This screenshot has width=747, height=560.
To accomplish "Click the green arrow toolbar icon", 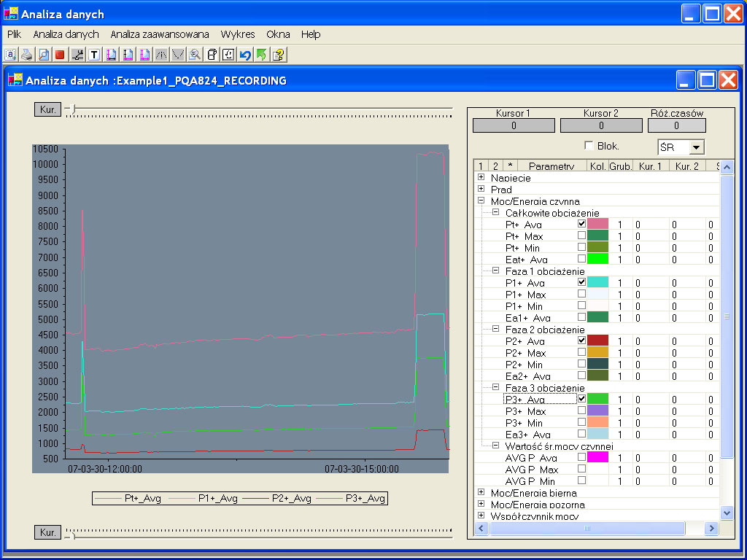I will (x=262, y=55).
